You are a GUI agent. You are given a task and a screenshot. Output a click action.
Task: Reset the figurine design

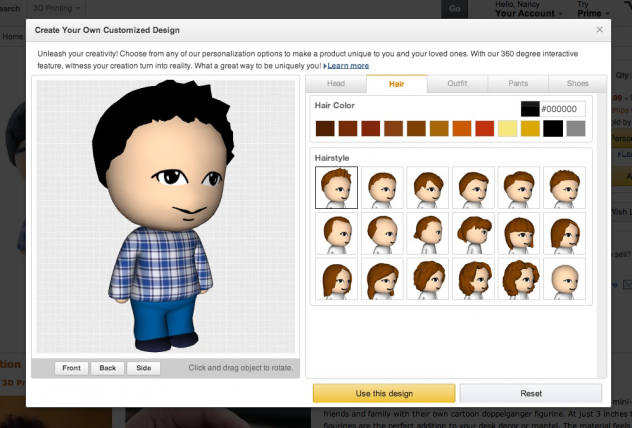[531, 393]
